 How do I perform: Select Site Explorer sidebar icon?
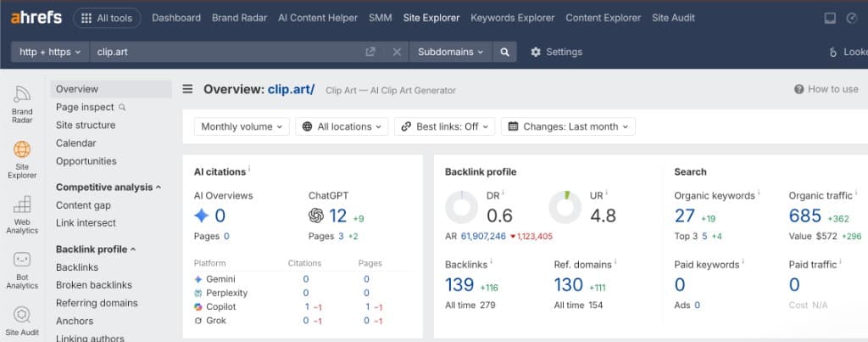click(22, 160)
